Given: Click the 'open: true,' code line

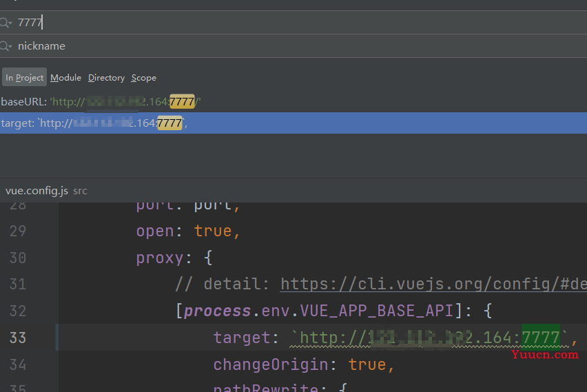Looking at the screenshot, I should tap(188, 231).
